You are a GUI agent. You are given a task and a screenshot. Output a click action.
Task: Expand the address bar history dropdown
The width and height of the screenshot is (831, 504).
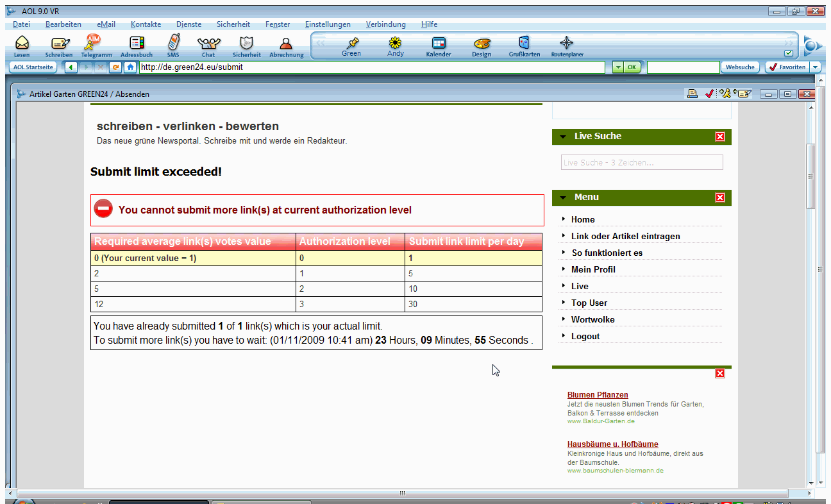coord(617,67)
